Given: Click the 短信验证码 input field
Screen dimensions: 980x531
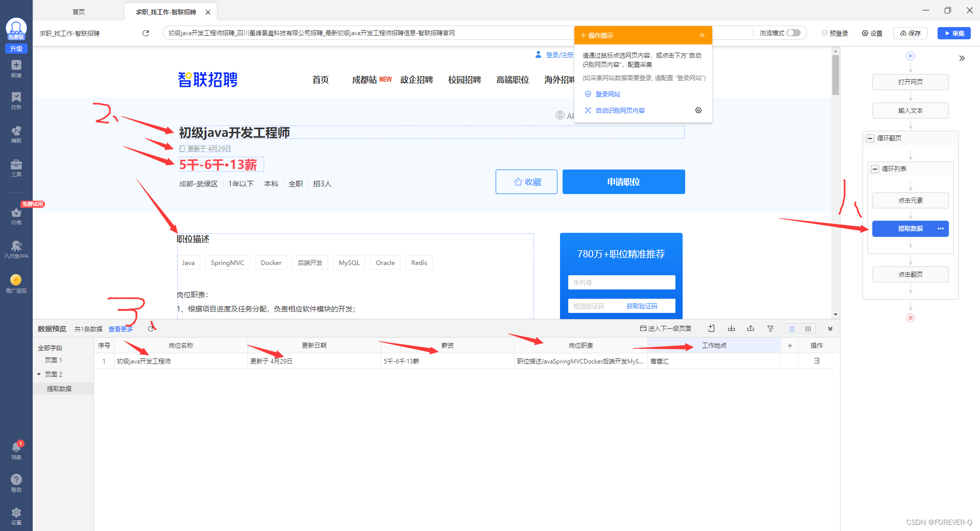Looking at the screenshot, I should click(x=595, y=306).
